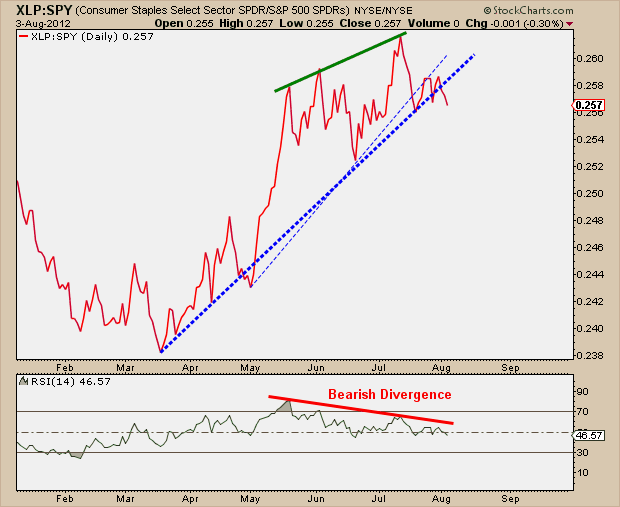The height and width of the screenshot is (507, 620).
Task: Click the 30 level on RSI axis
Action: coord(583,452)
